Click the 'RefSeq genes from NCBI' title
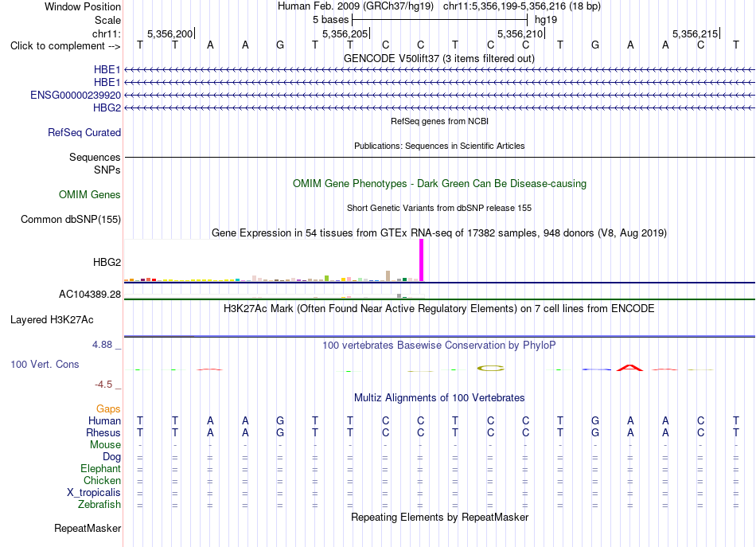Image resolution: width=756 pixels, height=547 pixels. click(x=440, y=121)
